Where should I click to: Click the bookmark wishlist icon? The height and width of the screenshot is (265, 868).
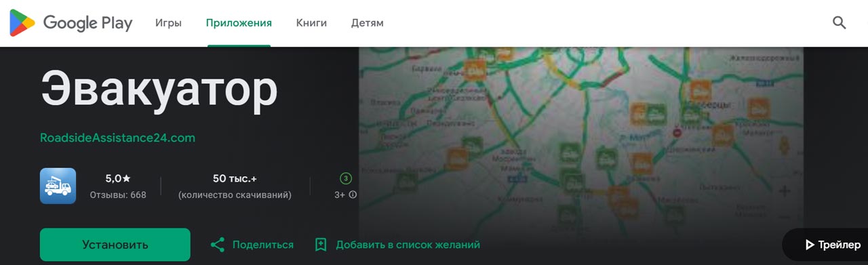coord(321,245)
